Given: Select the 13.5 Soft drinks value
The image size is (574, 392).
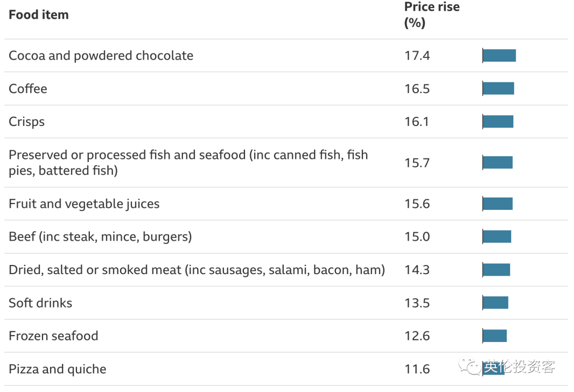Looking at the screenshot, I should (x=417, y=303).
